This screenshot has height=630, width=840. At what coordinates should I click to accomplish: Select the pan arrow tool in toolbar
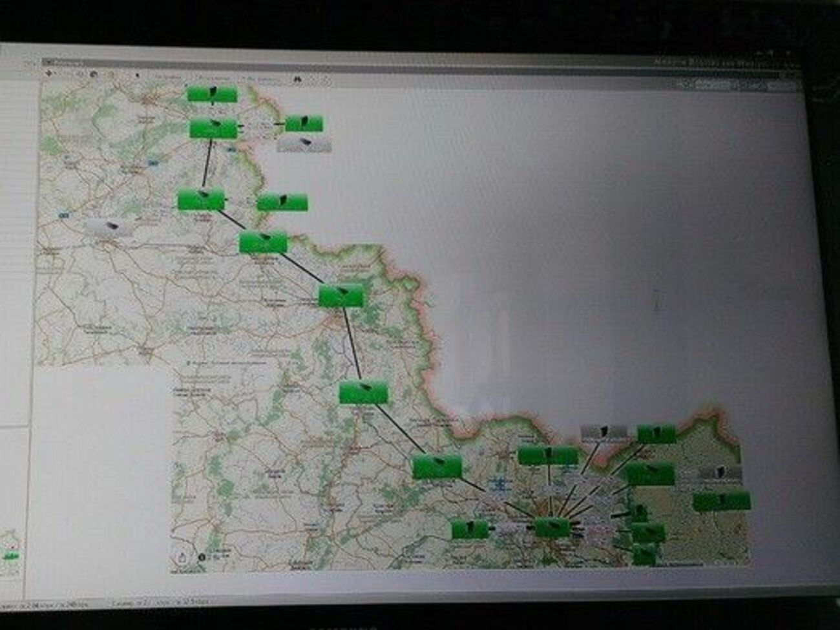[50, 74]
